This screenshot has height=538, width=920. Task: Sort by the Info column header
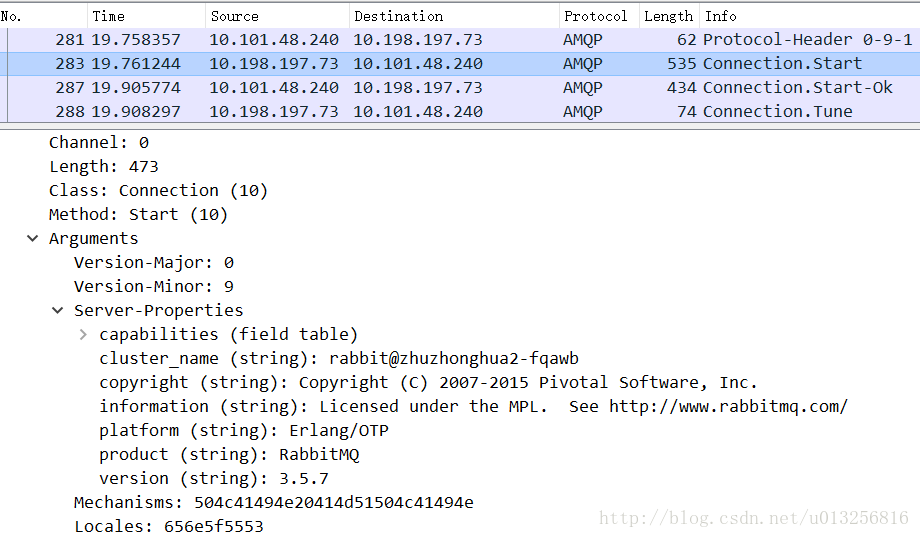click(x=720, y=16)
